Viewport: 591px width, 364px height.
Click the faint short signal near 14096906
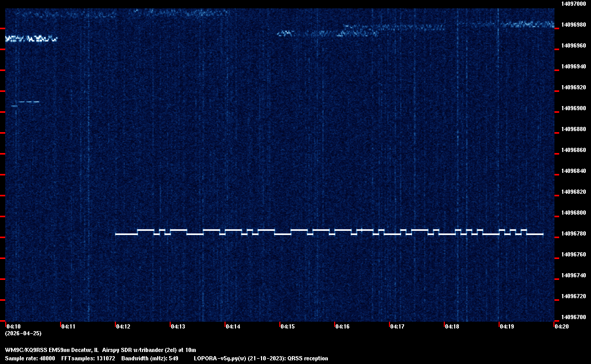29,102
